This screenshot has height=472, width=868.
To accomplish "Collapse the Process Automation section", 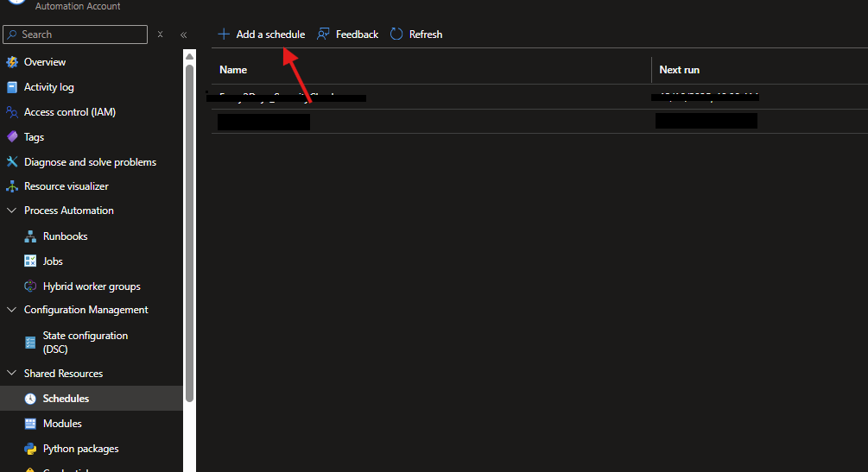I will coord(12,211).
